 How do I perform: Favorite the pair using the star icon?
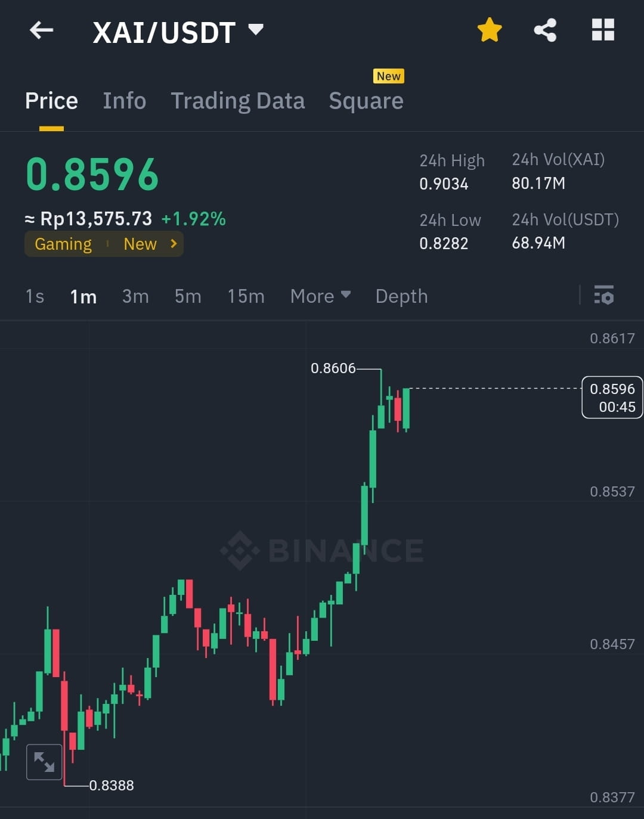pos(489,29)
